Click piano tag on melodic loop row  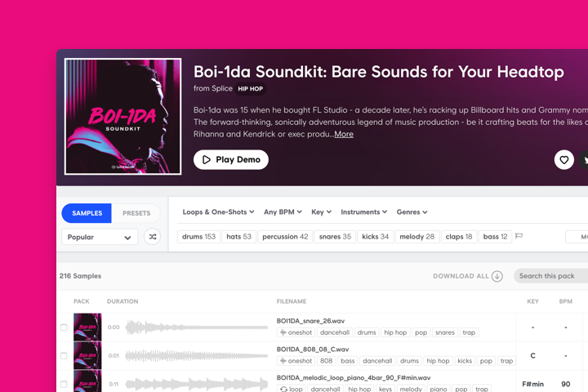coord(438,389)
